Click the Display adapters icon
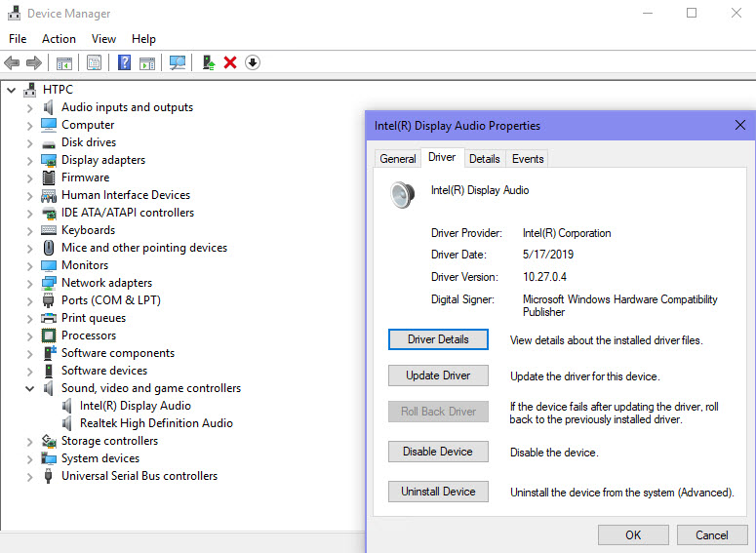Image resolution: width=756 pixels, height=553 pixels. (x=49, y=160)
